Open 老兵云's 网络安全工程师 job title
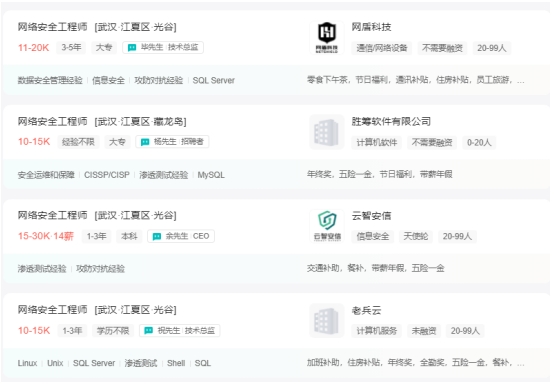 pyautogui.click(x=52, y=310)
